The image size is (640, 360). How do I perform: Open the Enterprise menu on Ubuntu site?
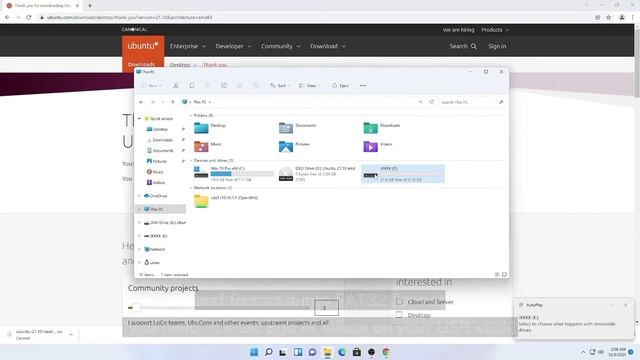188,46
